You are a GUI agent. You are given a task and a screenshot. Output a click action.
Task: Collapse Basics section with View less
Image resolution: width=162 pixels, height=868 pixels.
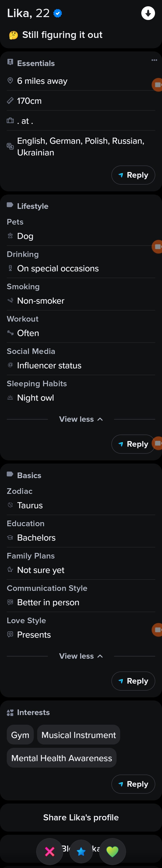point(81,656)
